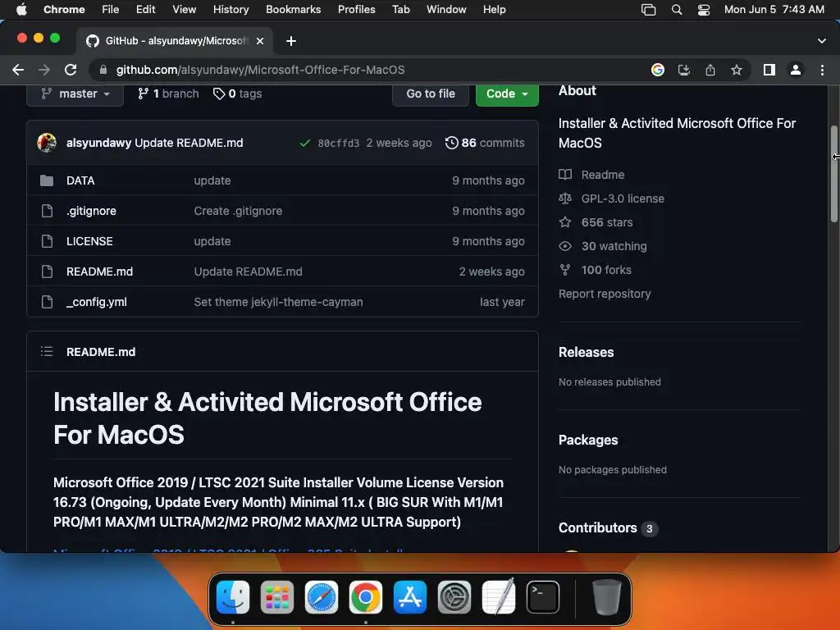Open Chrome side panel icon
Image resolution: width=840 pixels, height=630 pixels.
point(769,70)
